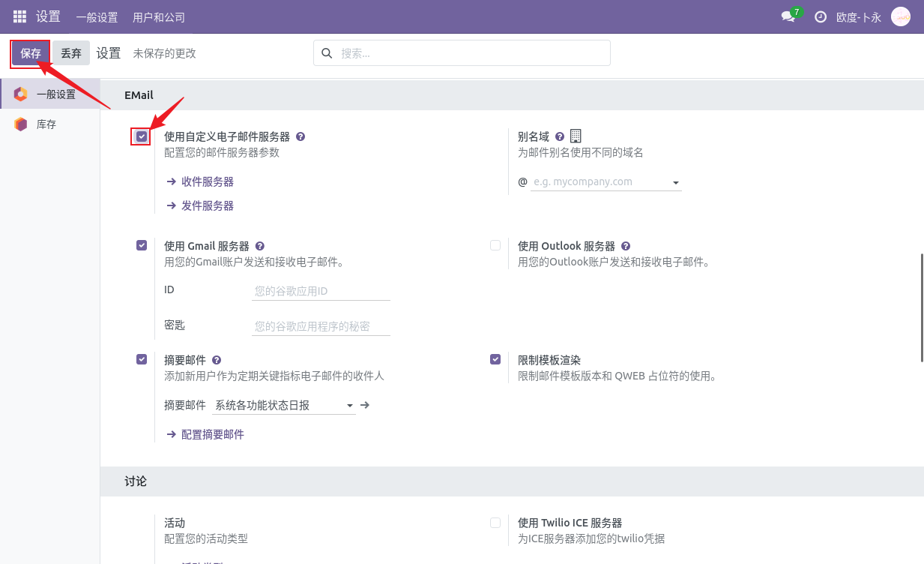Open the conversations message icon

788,16
